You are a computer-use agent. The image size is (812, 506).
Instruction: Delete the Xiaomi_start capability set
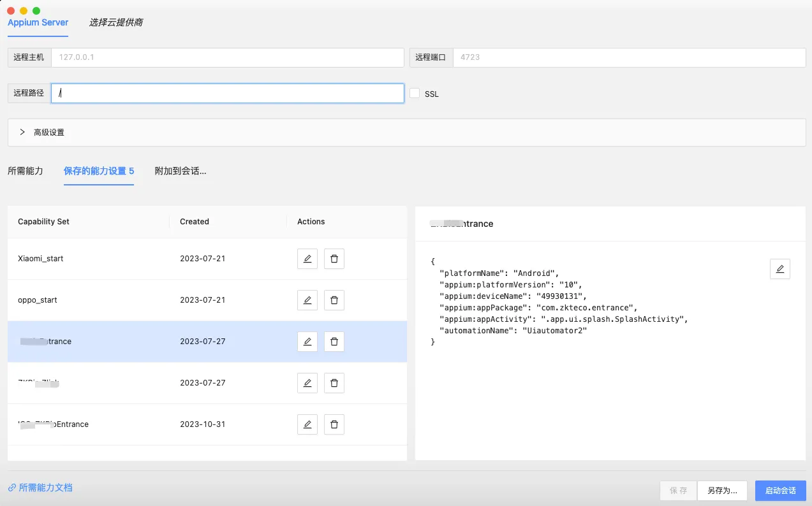(334, 259)
